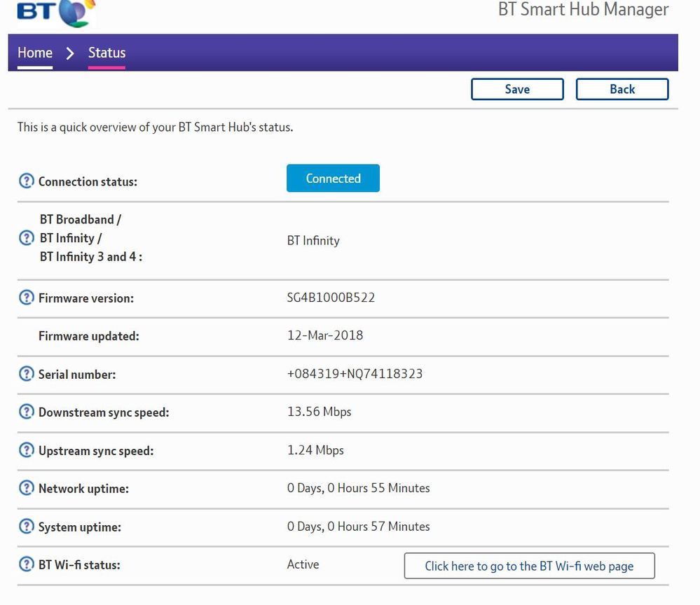
Task: Click help icon next to BT Wi-fi status
Action: (26, 564)
